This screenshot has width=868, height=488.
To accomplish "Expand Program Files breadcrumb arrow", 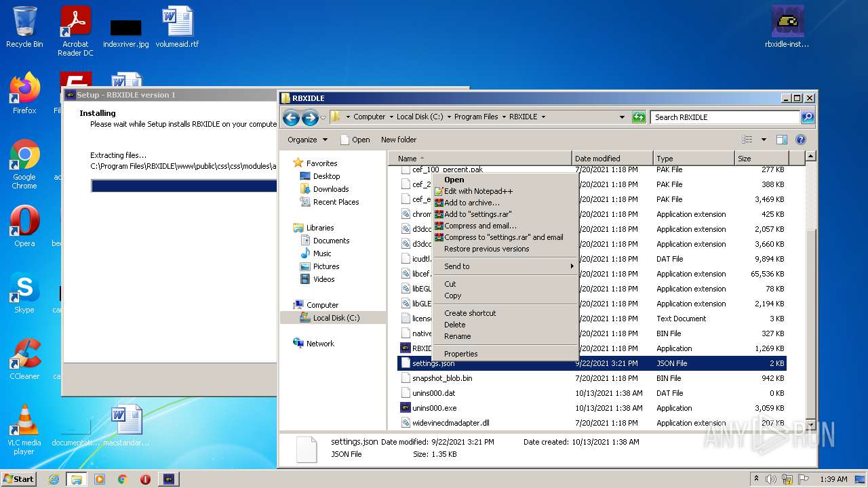I will [503, 117].
